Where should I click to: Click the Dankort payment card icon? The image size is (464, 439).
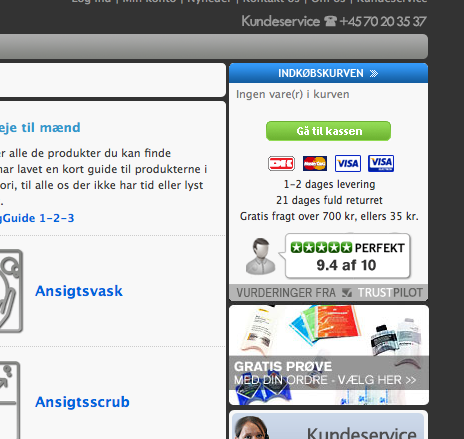coord(281,163)
